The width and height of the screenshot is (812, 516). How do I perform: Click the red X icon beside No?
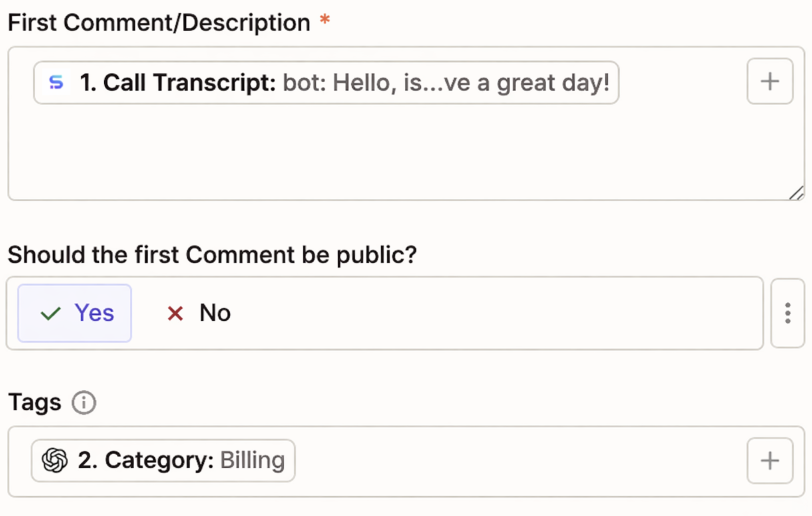(175, 313)
